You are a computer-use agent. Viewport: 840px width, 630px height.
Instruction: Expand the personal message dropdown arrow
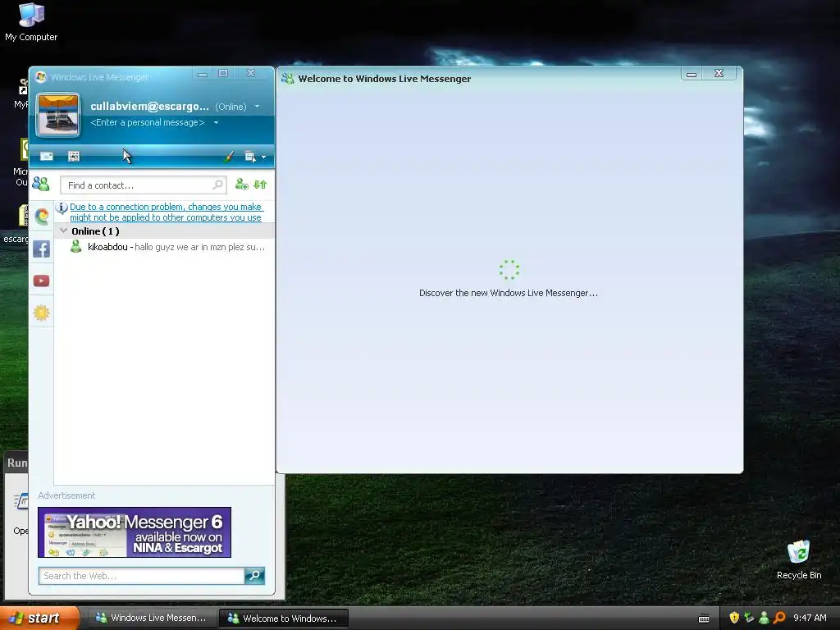pos(216,123)
